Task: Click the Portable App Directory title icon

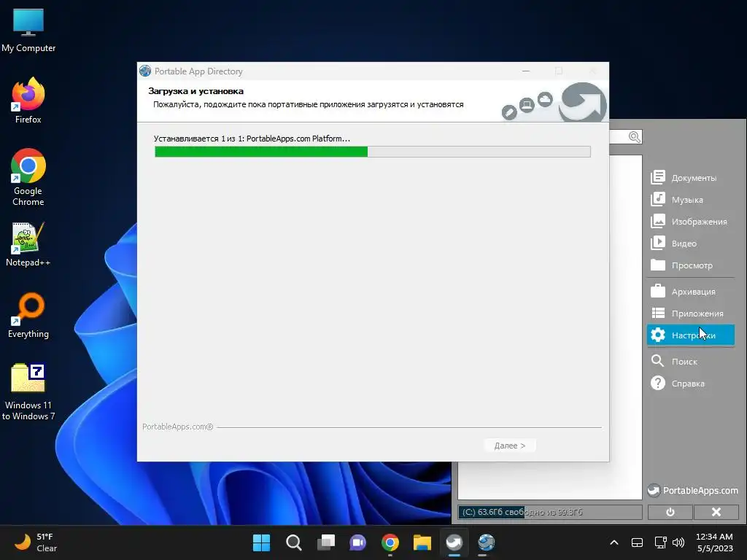Action: 145,71
